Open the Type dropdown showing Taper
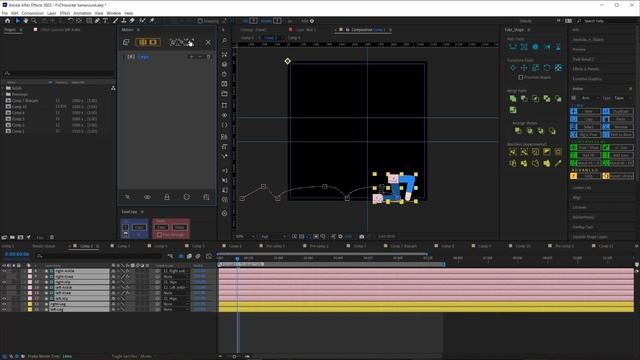Screen dimensions: 640x360 622,98
